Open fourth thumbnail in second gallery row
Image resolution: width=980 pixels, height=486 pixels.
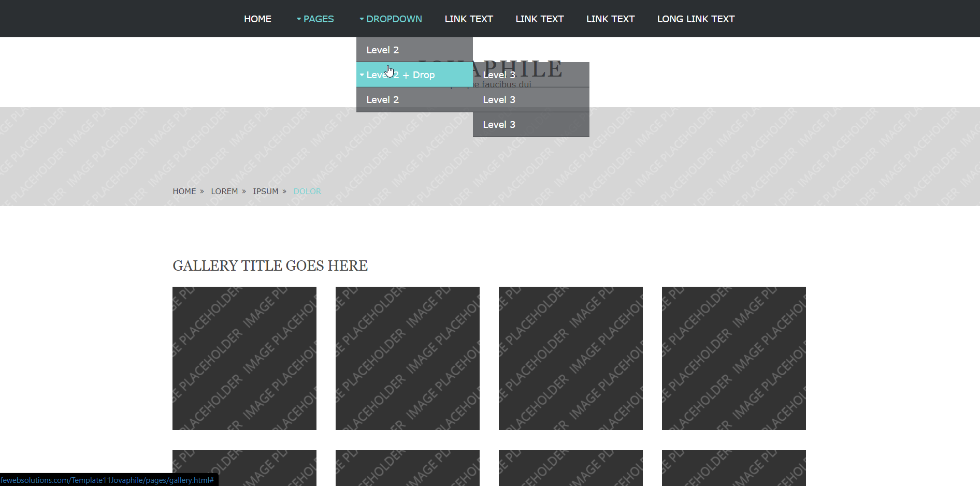pos(734,468)
